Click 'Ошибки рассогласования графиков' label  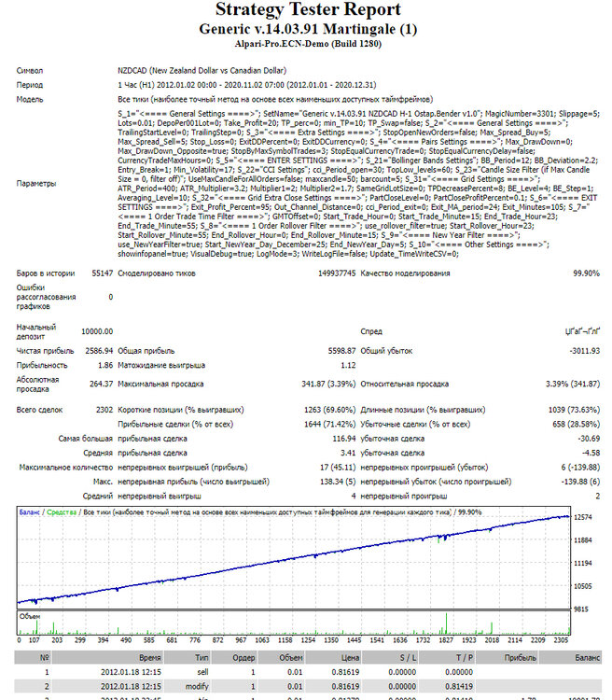click(46, 297)
